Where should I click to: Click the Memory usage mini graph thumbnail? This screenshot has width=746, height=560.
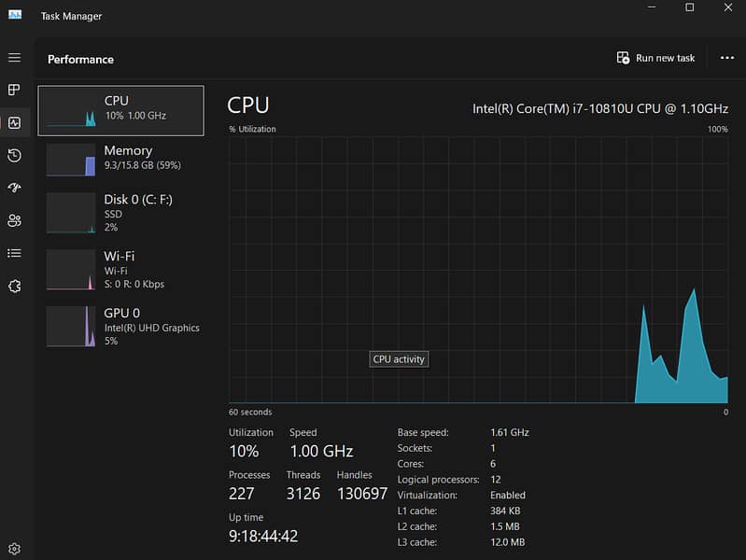point(71,160)
